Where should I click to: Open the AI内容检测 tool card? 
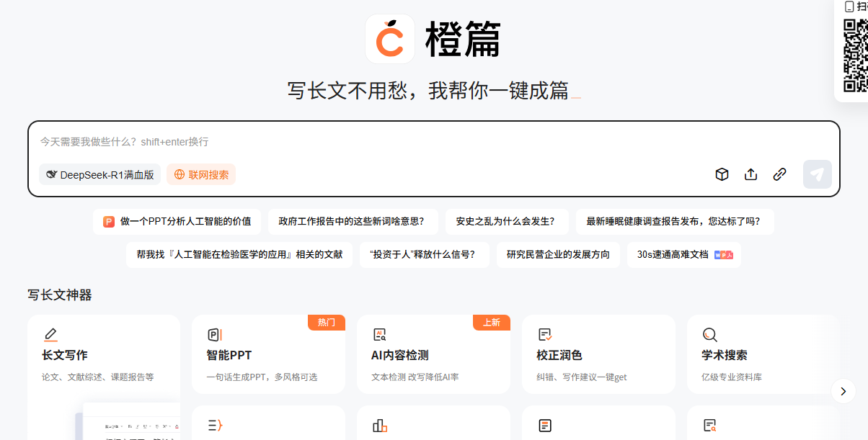click(x=433, y=354)
